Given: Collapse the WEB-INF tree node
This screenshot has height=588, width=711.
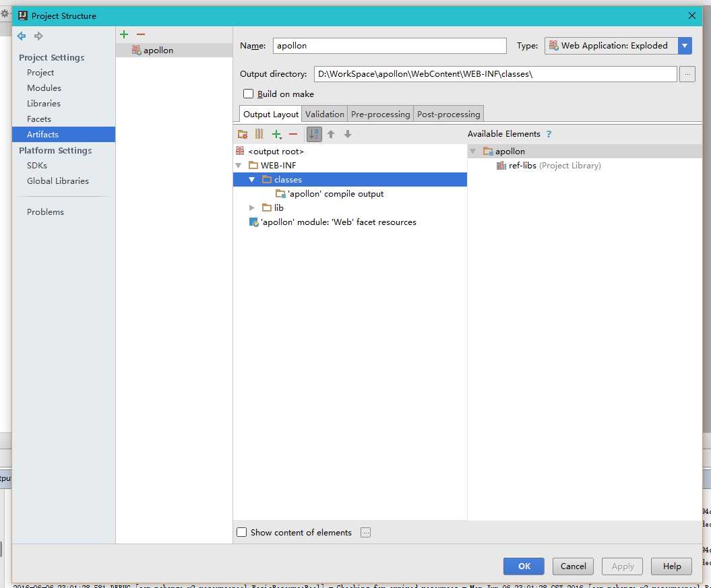Looking at the screenshot, I should pos(239,166).
